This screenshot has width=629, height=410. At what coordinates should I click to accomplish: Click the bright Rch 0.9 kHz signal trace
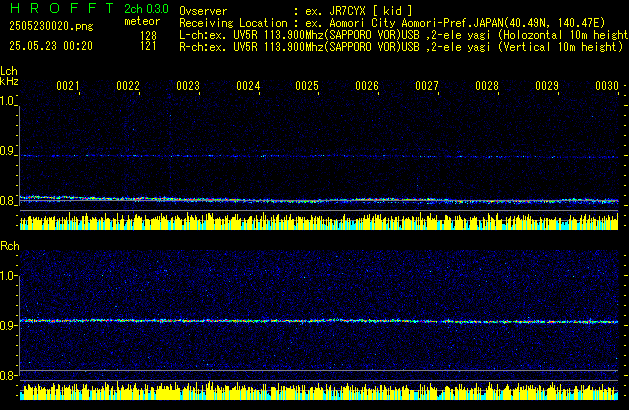click(319, 321)
